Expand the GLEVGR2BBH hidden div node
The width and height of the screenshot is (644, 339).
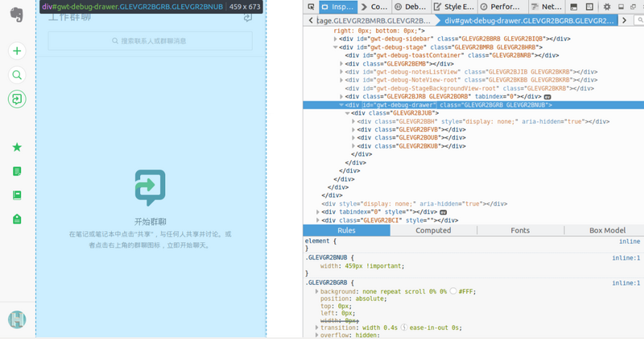353,122
